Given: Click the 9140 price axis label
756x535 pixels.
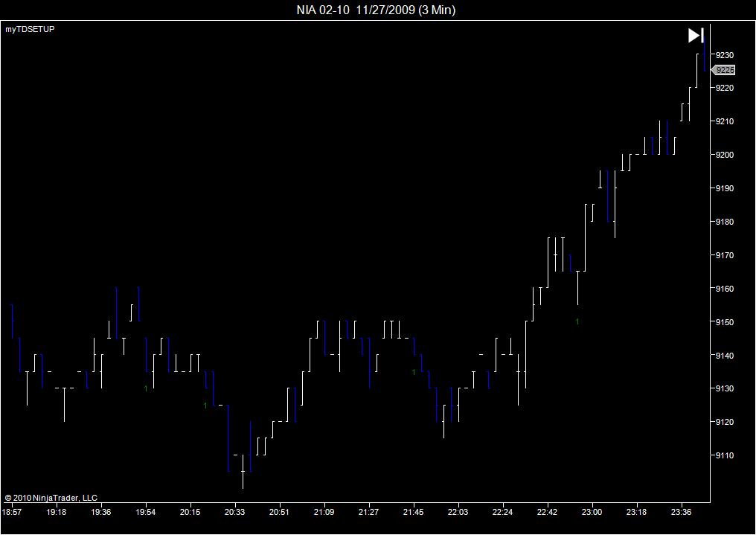Looking at the screenshot, I should [x=725, y=356].
